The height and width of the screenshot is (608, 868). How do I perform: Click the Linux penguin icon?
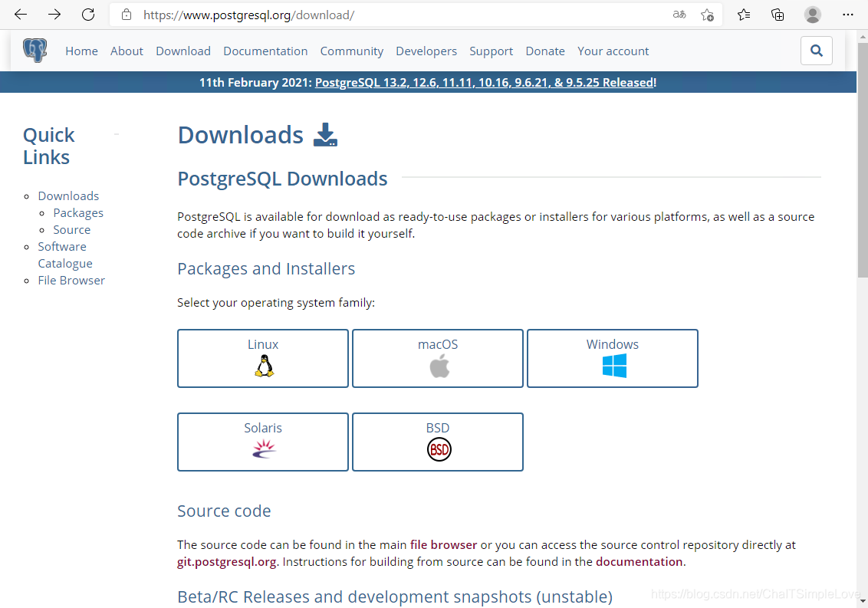click(264, 366)
